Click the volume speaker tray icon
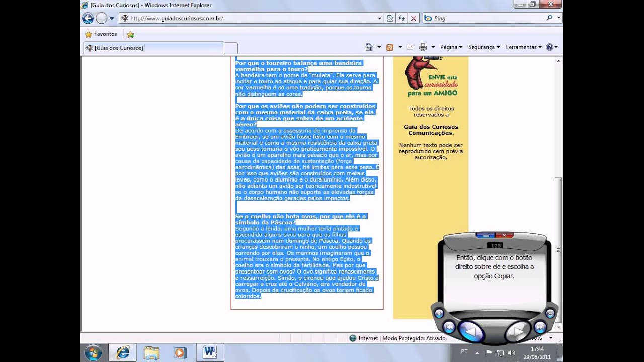 click(511, 352)
